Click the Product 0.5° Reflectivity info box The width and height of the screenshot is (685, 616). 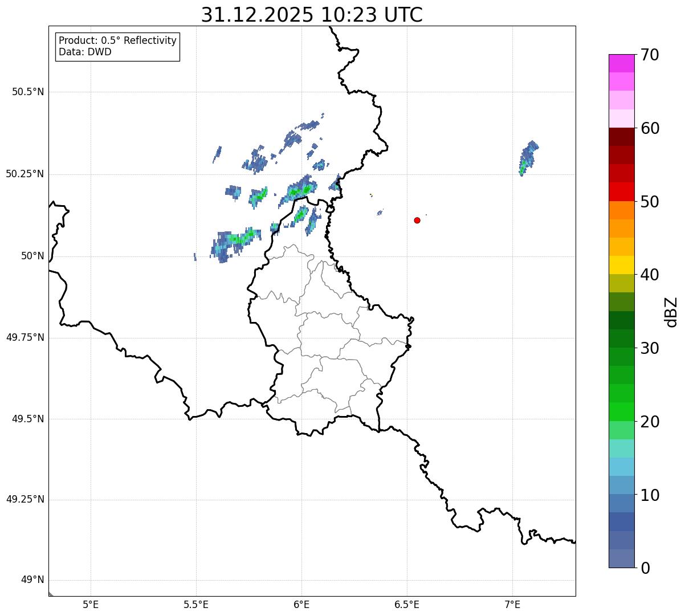pyautogui.click(x=117, y=47)
